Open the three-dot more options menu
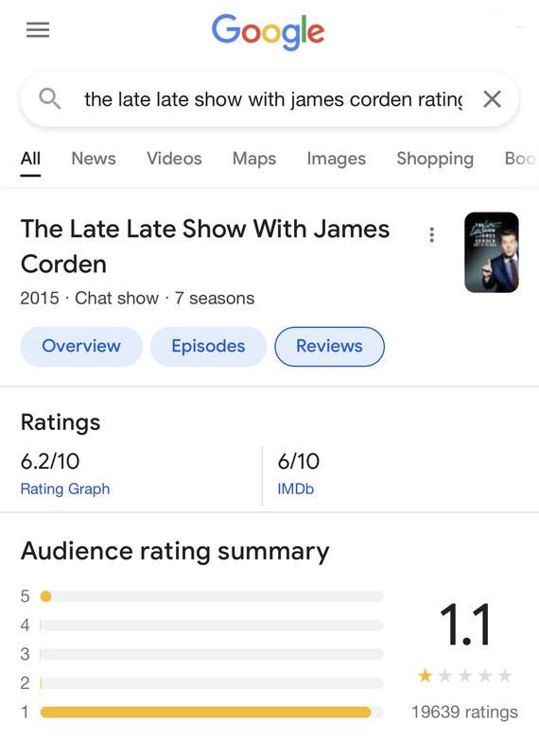Viewport: 539px width, 756px height. click(432, 234)
